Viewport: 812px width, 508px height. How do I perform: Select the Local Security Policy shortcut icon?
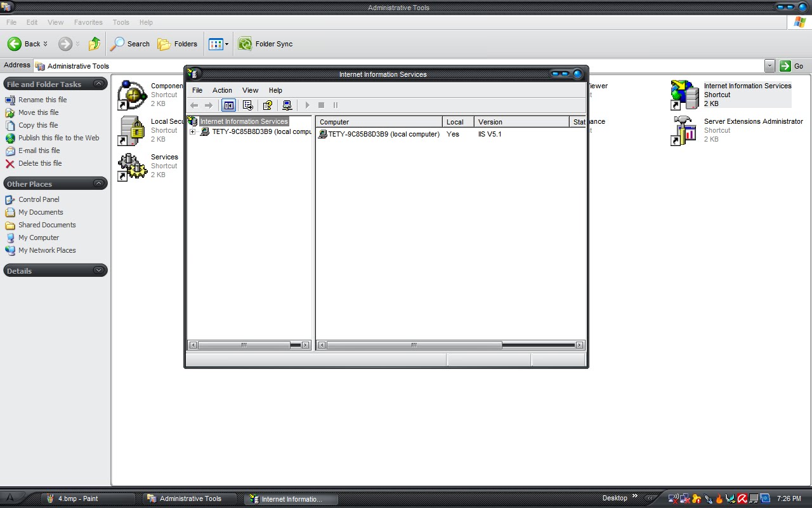[132, 131]
